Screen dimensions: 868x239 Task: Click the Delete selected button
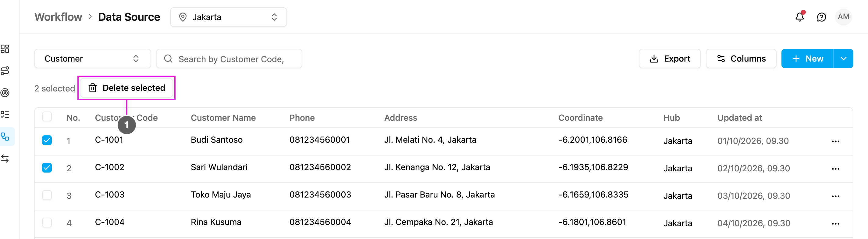point(126,88)
